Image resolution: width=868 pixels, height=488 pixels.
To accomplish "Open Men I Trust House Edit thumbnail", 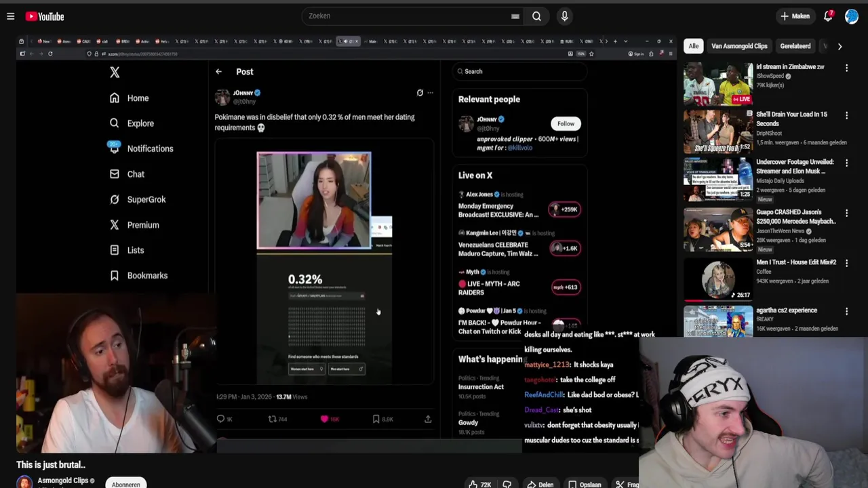I will pyautogui.click(x=718, y=279).
